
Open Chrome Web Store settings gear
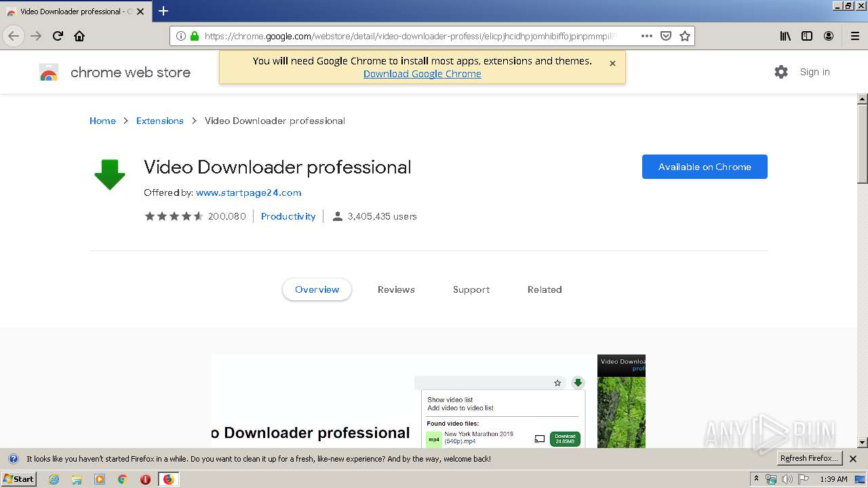point(781,72)
